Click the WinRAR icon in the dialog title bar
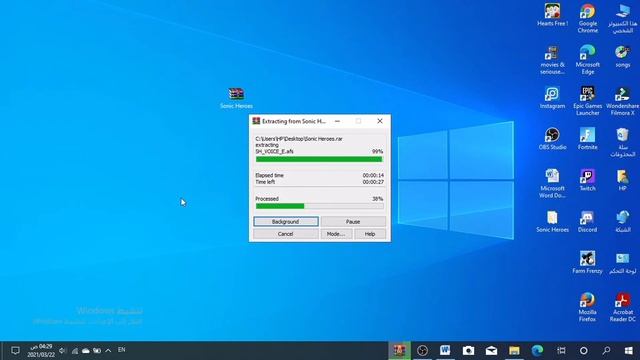640x360 pixels. point(256,121)
